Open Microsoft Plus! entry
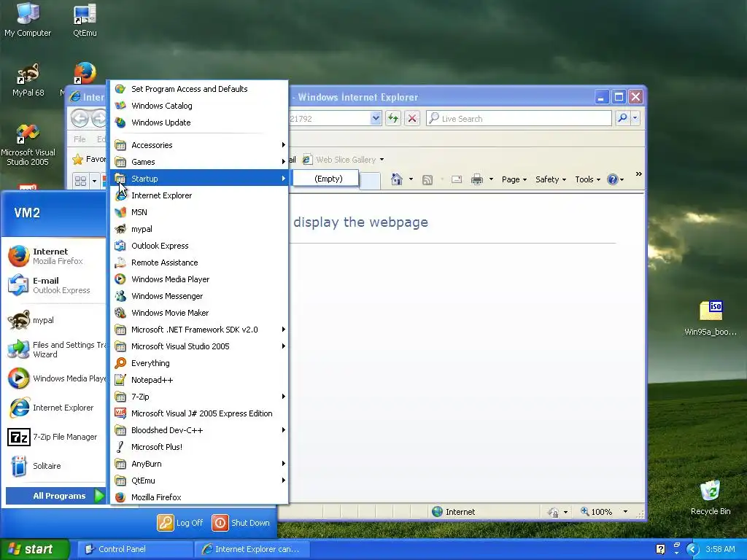This screenshot has height=560, width=747. (x=199, y=447)
